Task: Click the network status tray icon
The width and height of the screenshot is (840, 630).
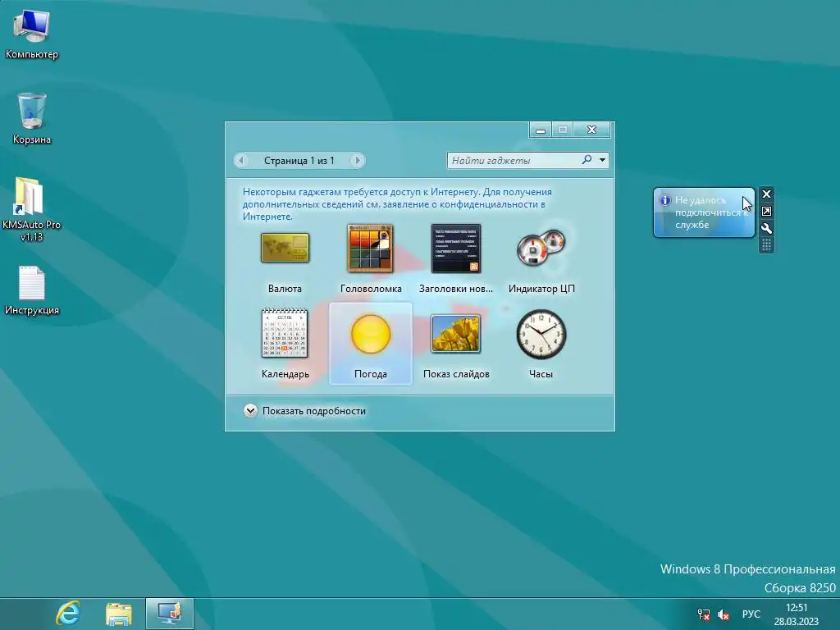Action: (703, 614)
